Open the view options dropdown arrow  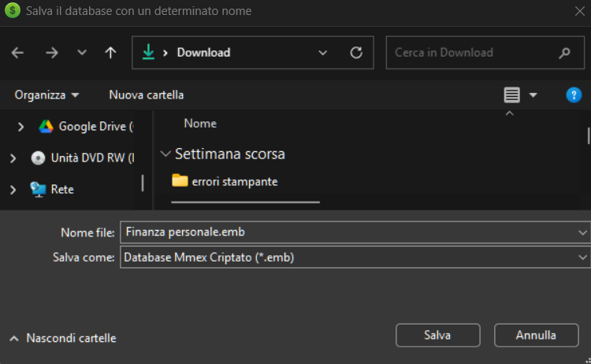pos(533,95)
